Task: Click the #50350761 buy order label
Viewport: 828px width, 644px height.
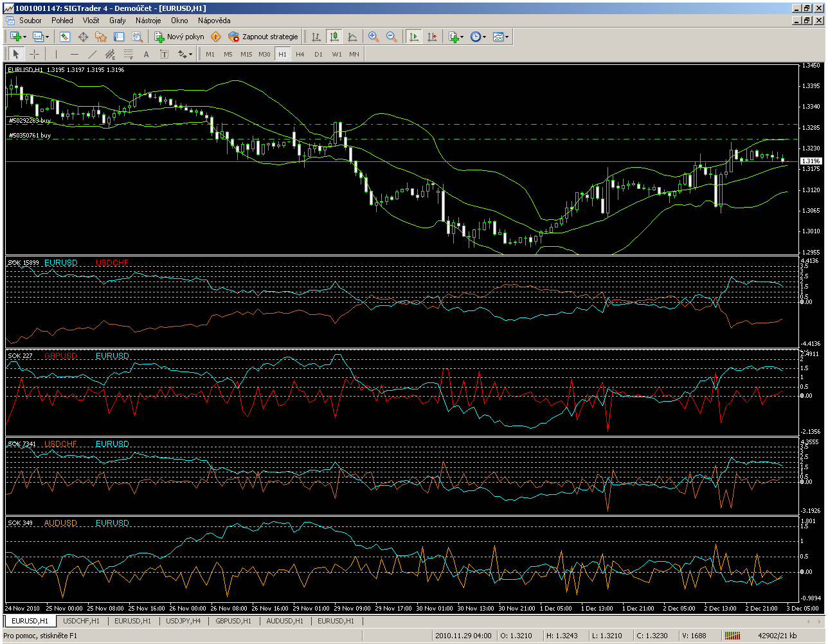Action: (x=30, y=136)
